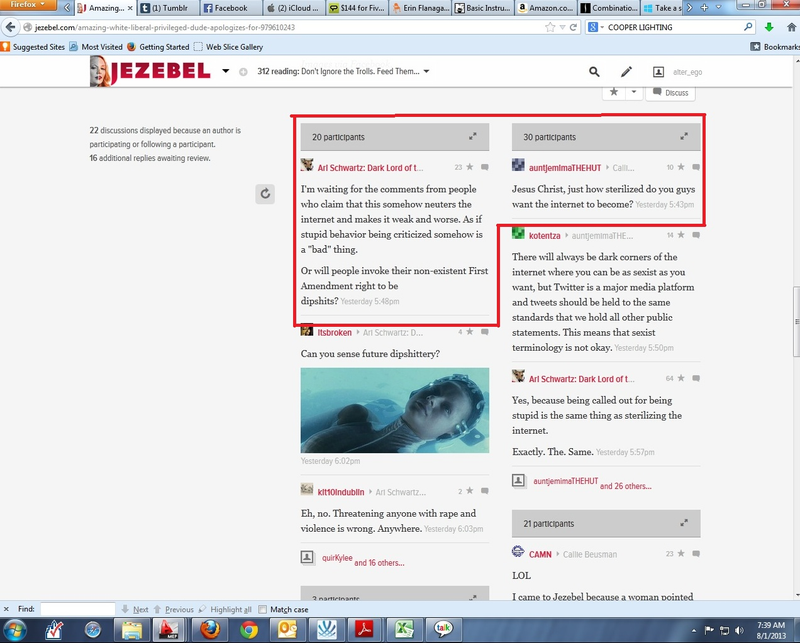Screen dimensions: 800x643
Task: Click Highlight all in find bar
Action: pos(225,609)
